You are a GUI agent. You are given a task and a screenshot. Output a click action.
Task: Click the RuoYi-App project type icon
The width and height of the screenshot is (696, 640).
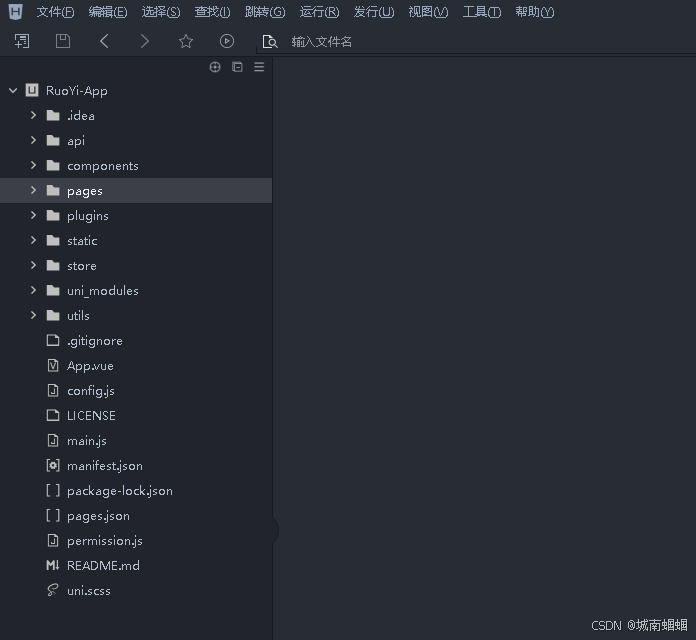32,91
